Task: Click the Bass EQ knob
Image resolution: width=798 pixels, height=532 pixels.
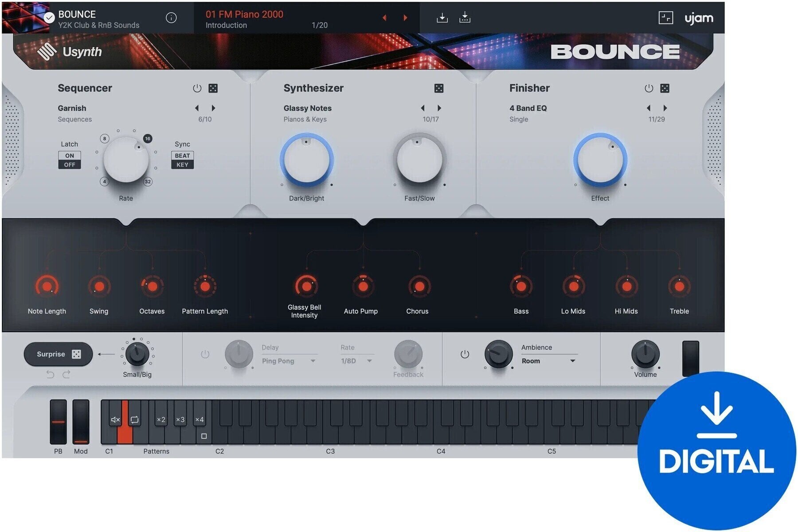Action: coord(521,286)
